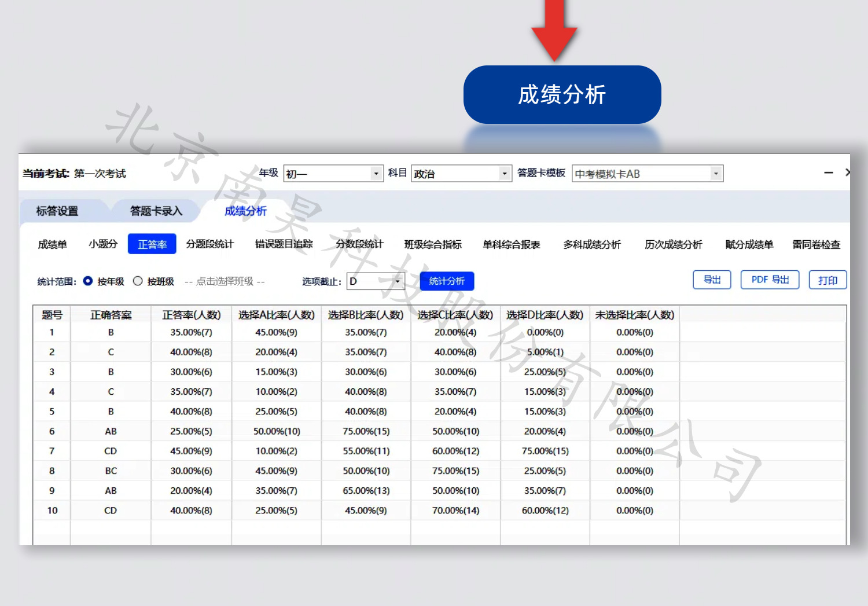Click question 10's 选择C比率 cell 70.00%(14)

(455, 510)
